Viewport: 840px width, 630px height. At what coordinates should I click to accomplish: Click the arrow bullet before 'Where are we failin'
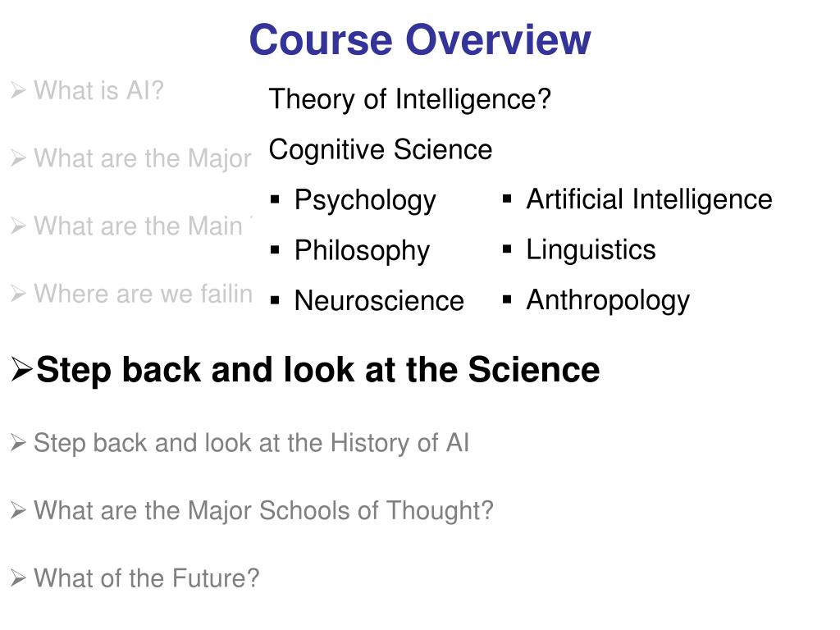(x=18, y=294)
